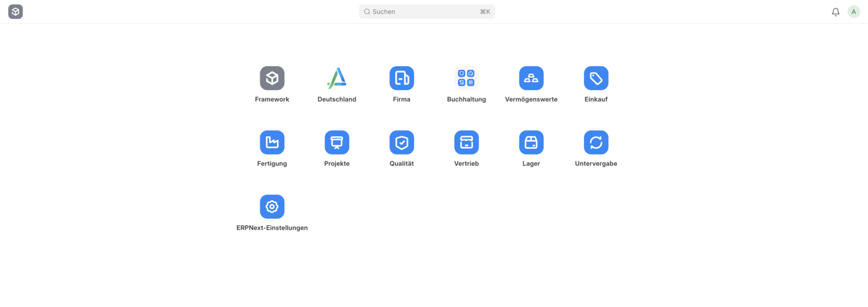Click the Fertigung label text
868x307 pixels.
272,164
